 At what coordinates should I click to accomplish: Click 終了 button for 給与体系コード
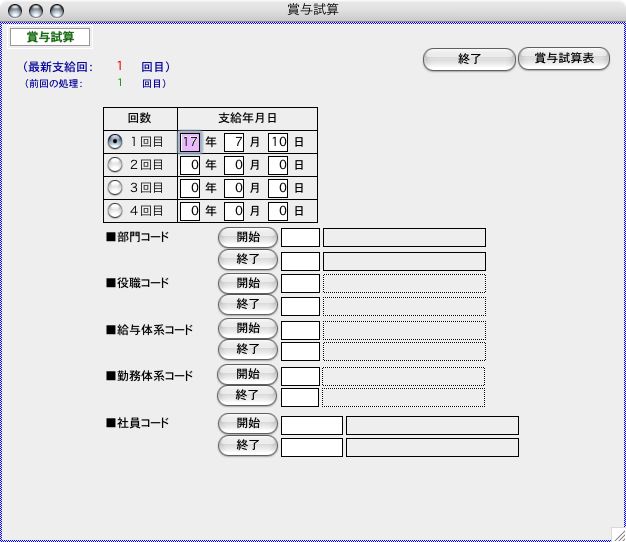[247, 350]
